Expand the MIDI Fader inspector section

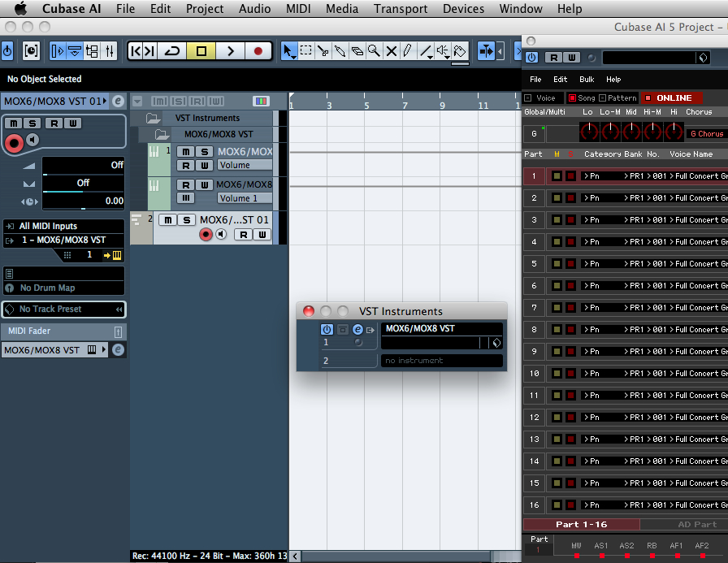tap(63, 331)
